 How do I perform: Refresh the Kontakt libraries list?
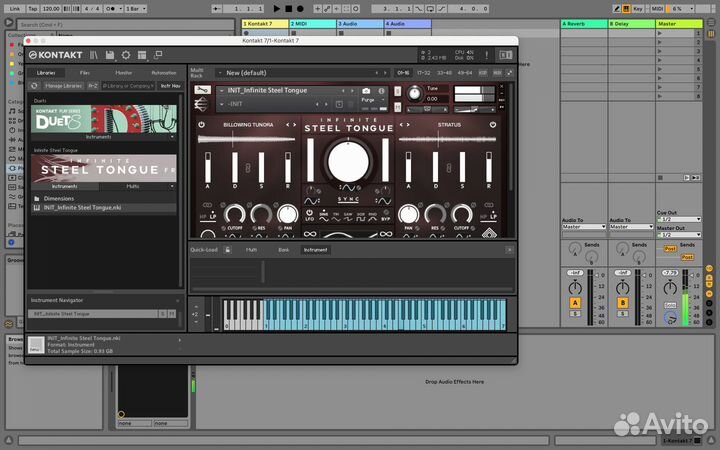34,86
